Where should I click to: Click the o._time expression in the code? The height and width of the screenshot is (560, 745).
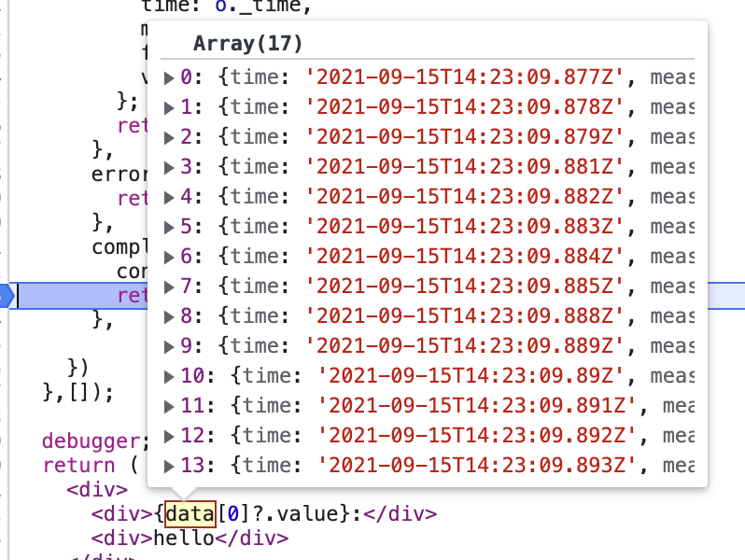pos(258,7)
